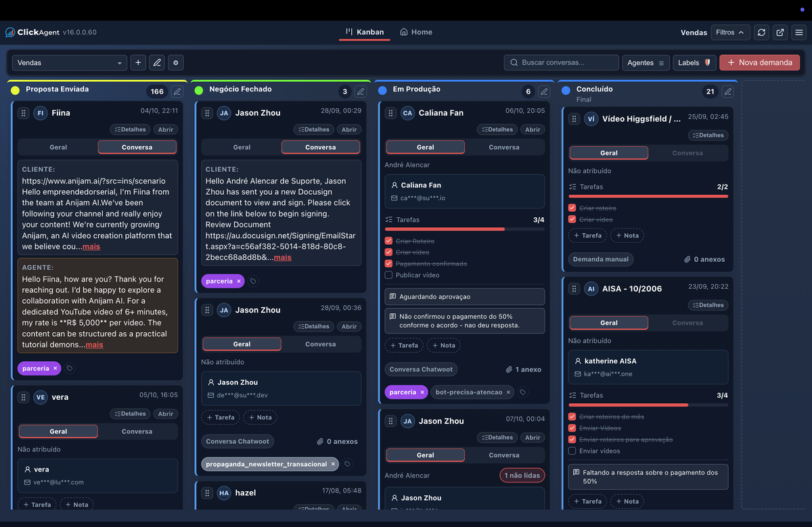
Task: Toggle Criar Roteiro checkbox on Caliana Fan card
Action: click(x=388, y=241)
